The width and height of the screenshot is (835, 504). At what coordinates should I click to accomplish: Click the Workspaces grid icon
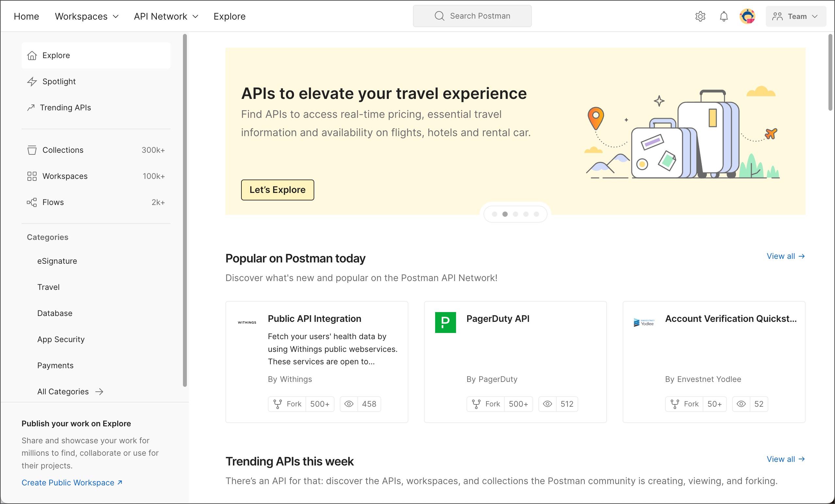pos(32,176)
